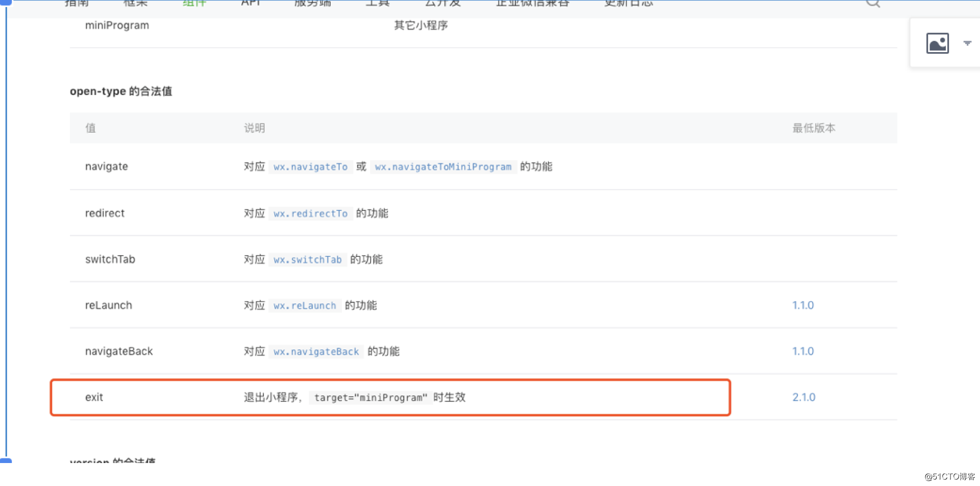Open the wx.navigateBack API link

tap(316, 351)
